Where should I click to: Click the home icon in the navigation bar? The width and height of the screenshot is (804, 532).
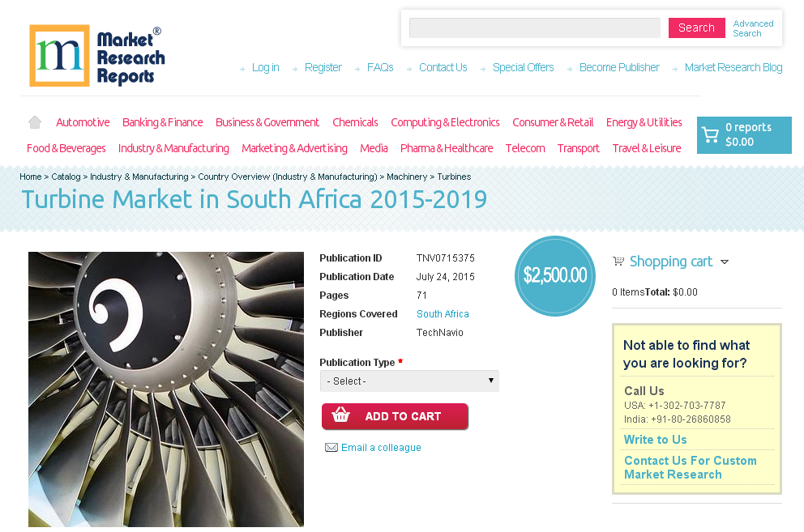[x=34, y=121]
